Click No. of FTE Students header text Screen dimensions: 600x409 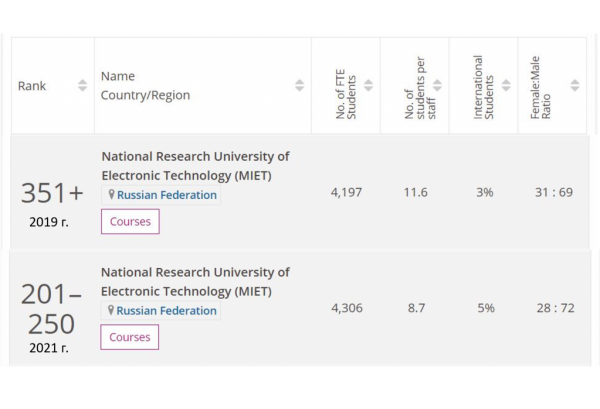(346, 94)
